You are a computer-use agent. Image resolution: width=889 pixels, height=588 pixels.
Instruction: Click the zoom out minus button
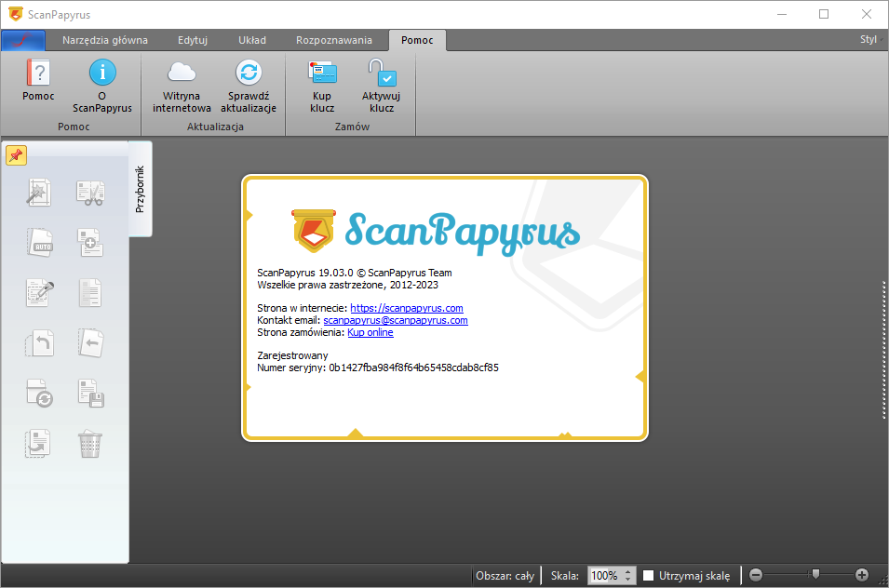tap(756, 575)
